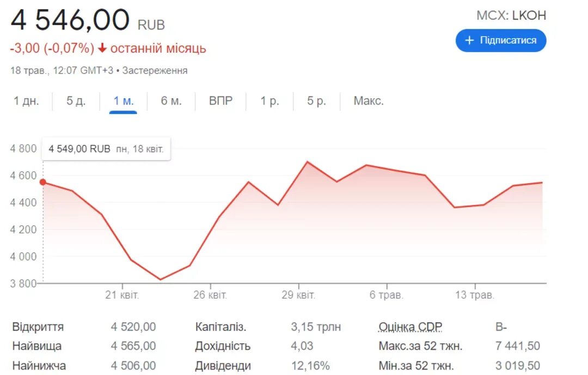Select the 1 дн. time range tab

26,101
